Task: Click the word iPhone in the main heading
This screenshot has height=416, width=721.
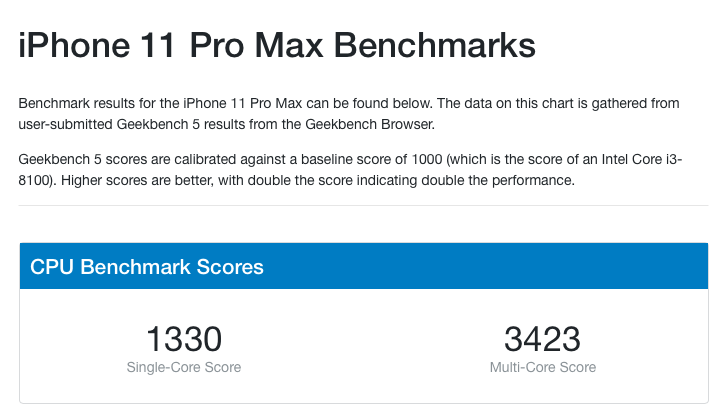Action: tap(74, 45)
